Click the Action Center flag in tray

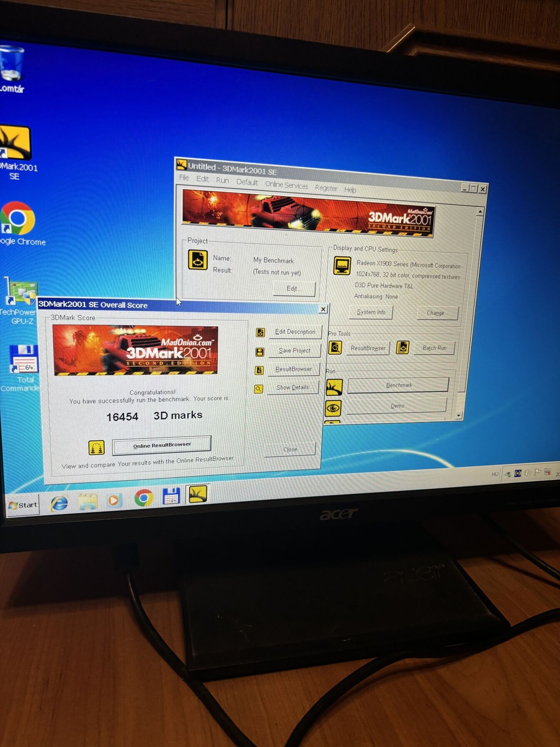(x=538, y=472)
